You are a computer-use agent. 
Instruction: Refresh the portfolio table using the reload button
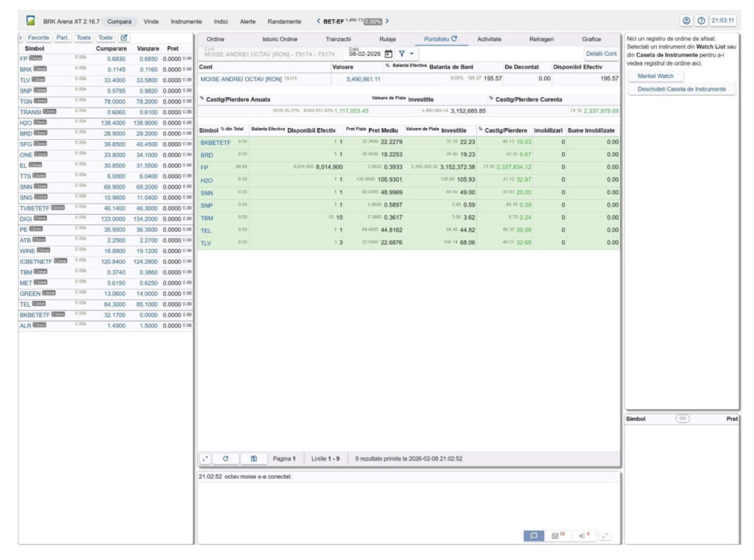point(225,458)
